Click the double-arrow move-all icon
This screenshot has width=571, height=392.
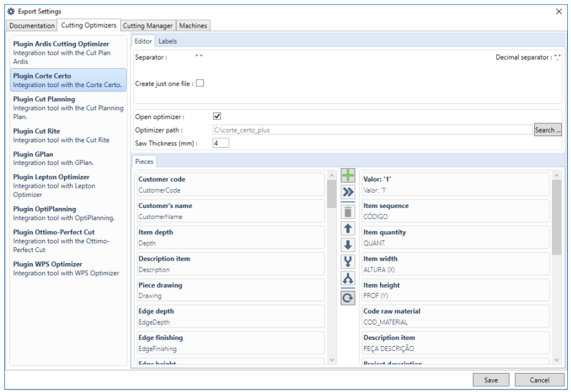(348, 192)
